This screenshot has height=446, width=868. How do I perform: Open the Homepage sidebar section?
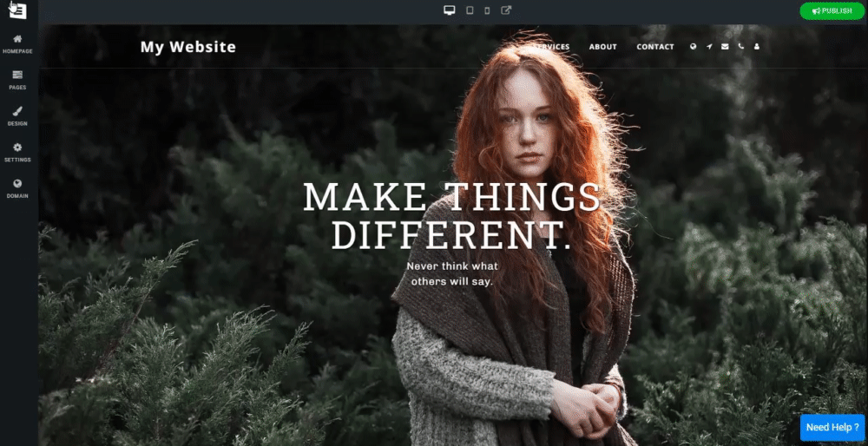(x=17, y=44)
